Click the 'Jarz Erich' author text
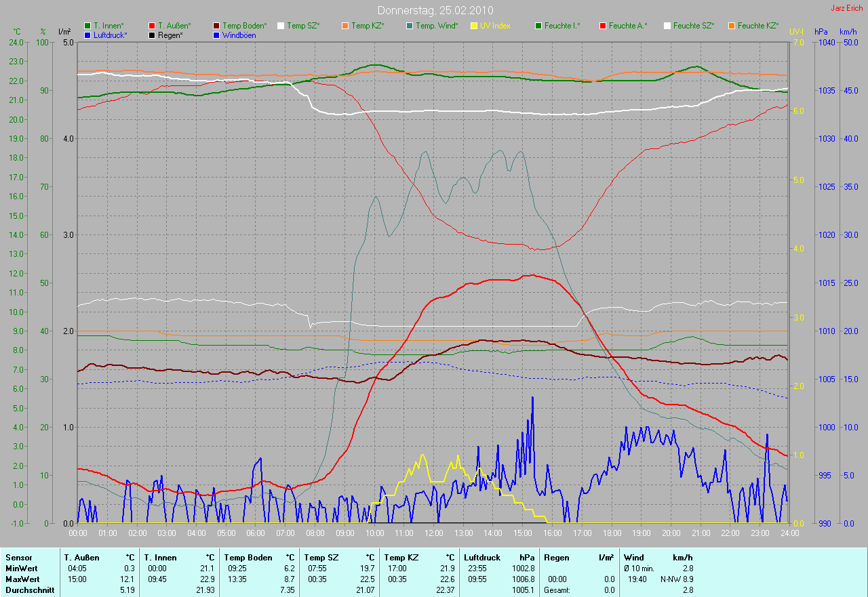This screenshot has width=868, height=597. [x=847, y=8]
